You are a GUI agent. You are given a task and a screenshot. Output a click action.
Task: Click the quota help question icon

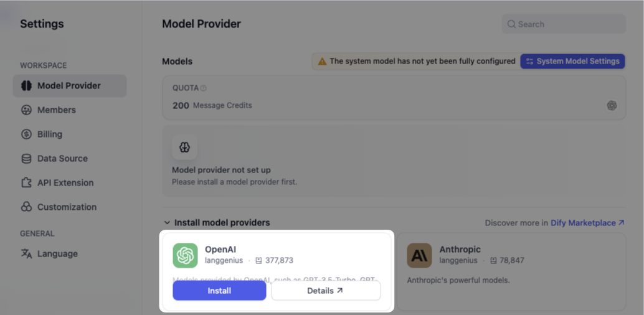204,88
